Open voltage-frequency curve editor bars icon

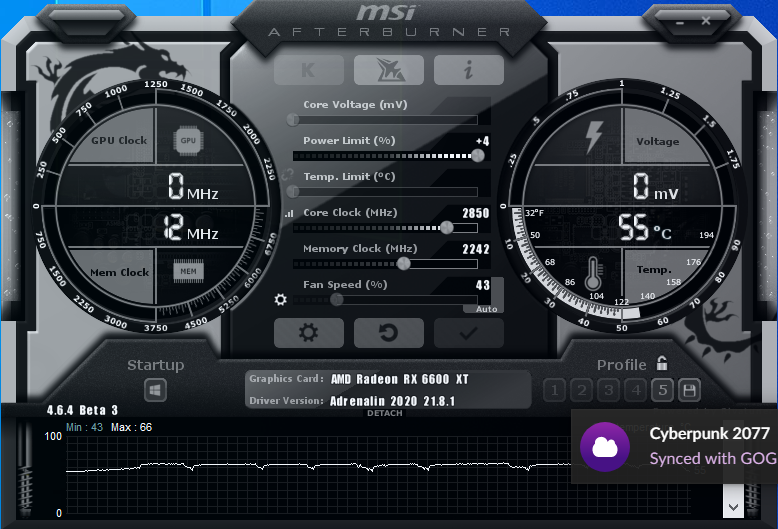pyautogui.click(x=289, y=214)
